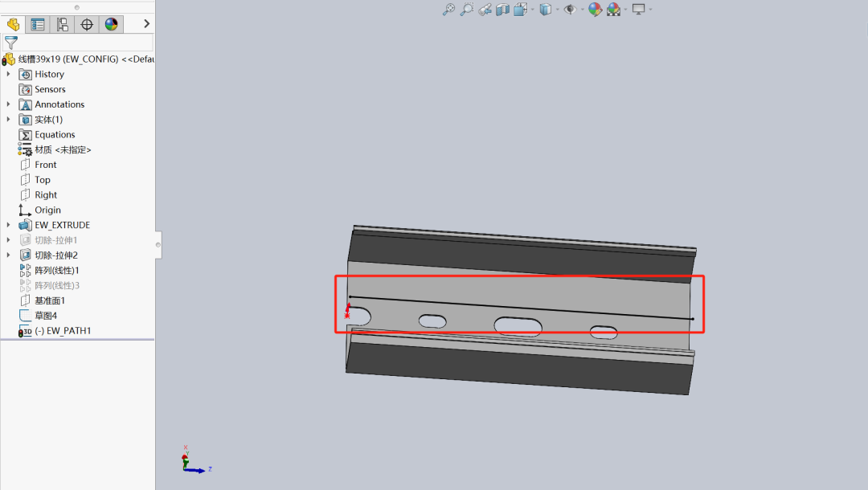Open the Display Style dropdown arrow

click(x=557, y=9)
